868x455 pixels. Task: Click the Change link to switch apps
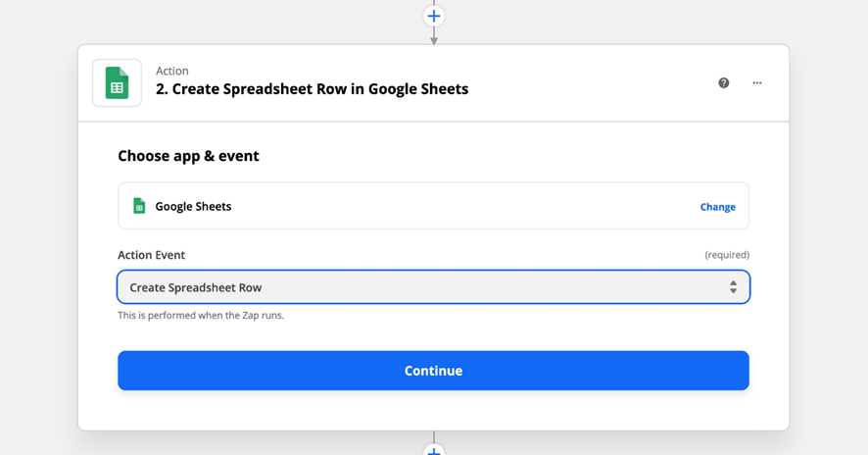click(717, 207)
